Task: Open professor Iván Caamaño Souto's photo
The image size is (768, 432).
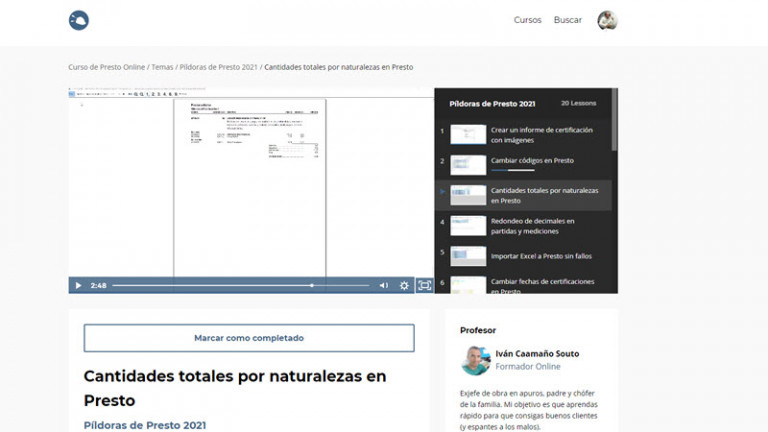Action: [475, 359]
